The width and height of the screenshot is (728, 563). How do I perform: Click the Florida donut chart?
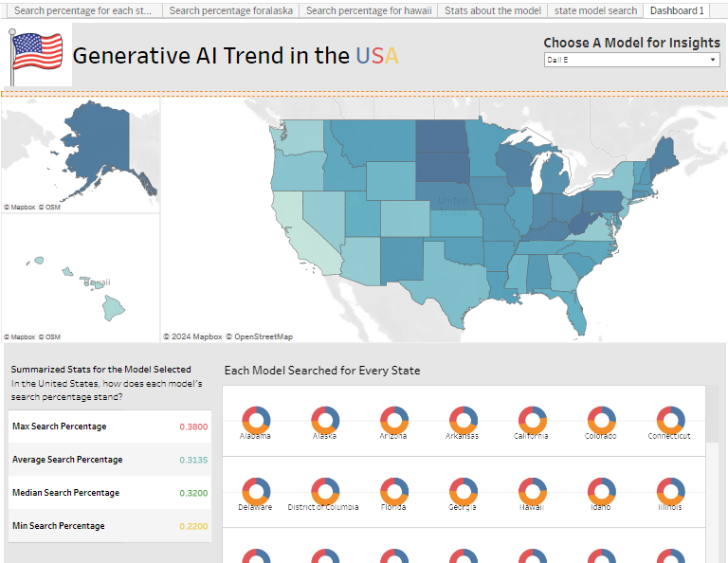394,490
